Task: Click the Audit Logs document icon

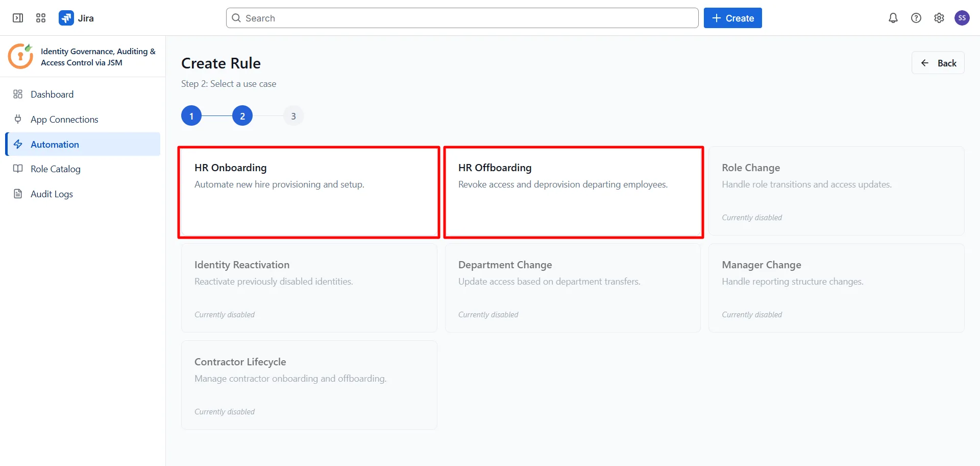Action: tap(18, 194)
